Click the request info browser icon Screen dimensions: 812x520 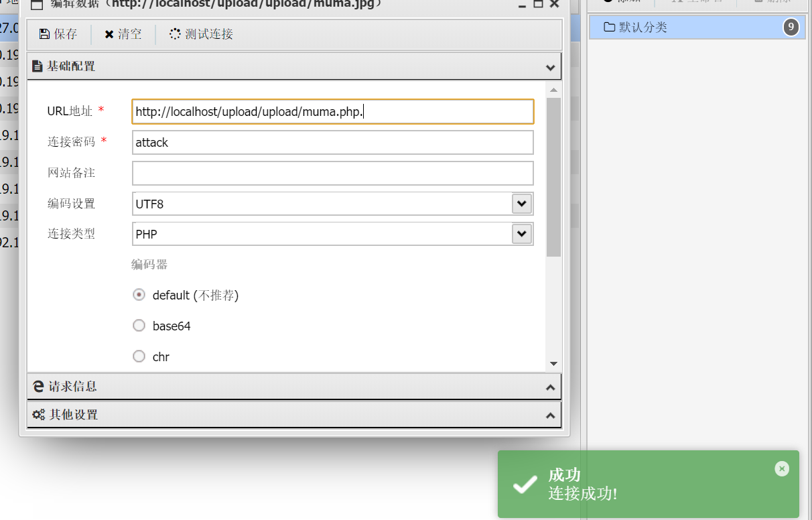(38, 387)
